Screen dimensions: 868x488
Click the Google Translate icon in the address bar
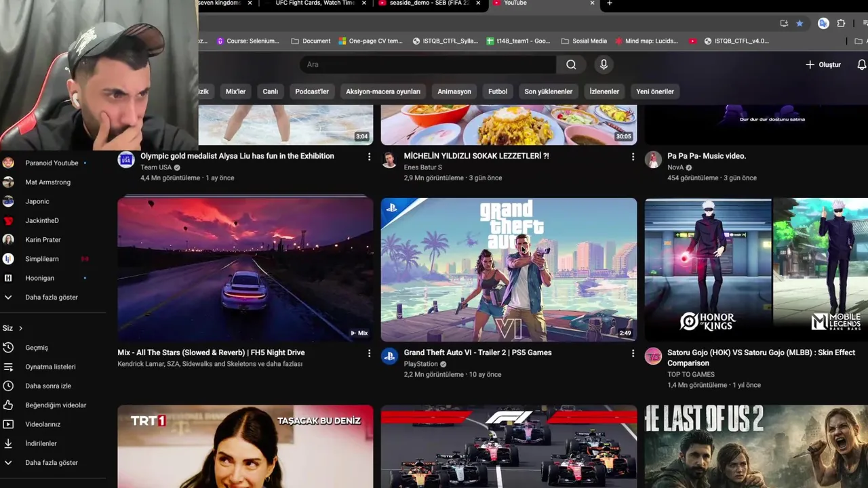coord(823,23)
